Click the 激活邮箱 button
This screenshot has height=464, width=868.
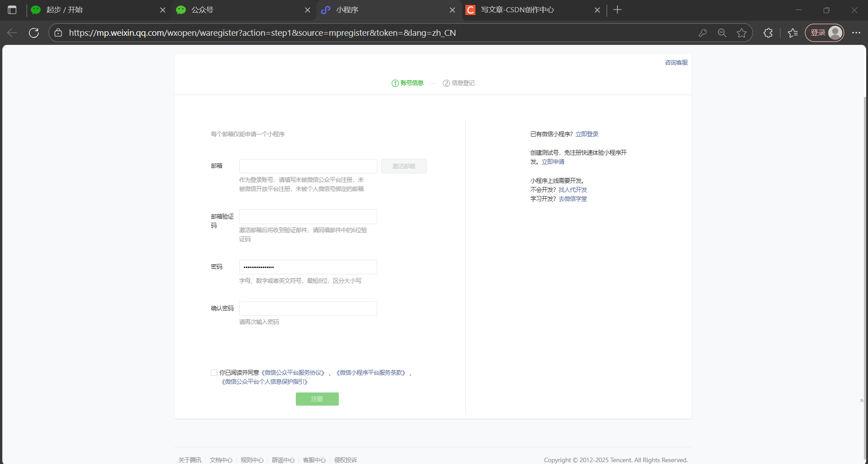point(404,166)
